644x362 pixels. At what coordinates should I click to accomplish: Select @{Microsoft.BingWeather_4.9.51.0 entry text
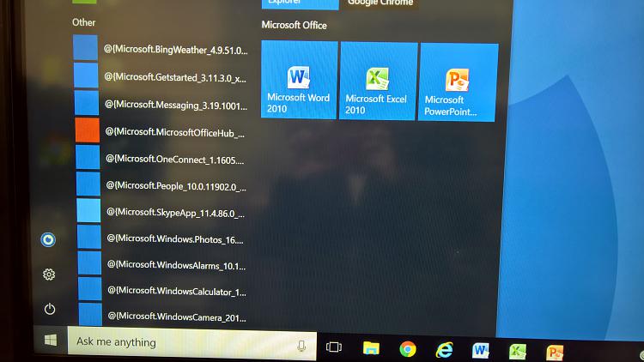(x=175, y=50)
